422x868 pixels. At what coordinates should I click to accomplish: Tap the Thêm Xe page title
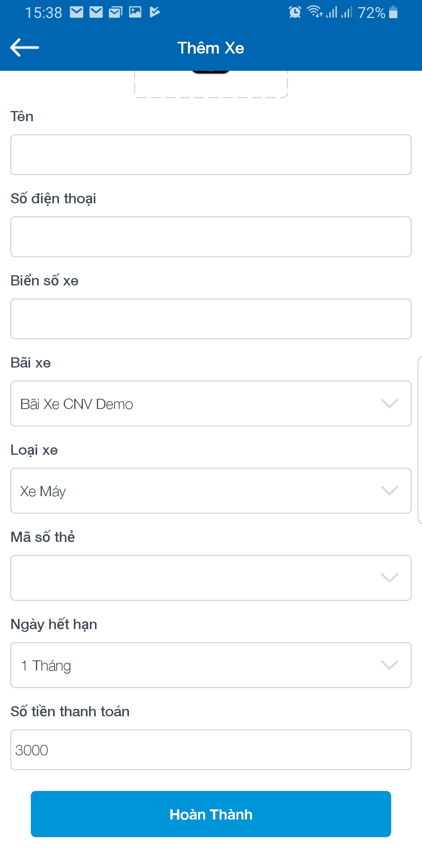pyautogui.click(x=211, y=48)
